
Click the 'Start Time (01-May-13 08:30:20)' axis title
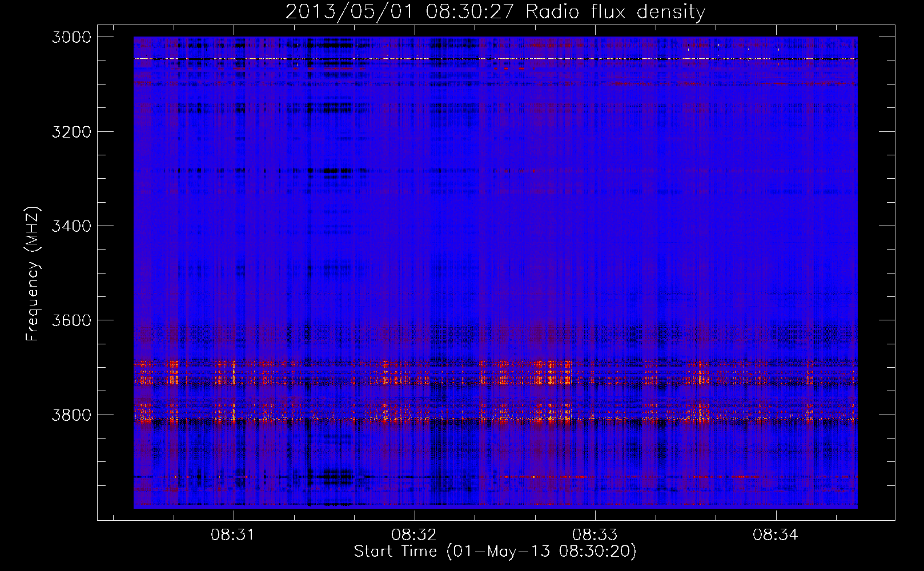[x=495, y=552]
